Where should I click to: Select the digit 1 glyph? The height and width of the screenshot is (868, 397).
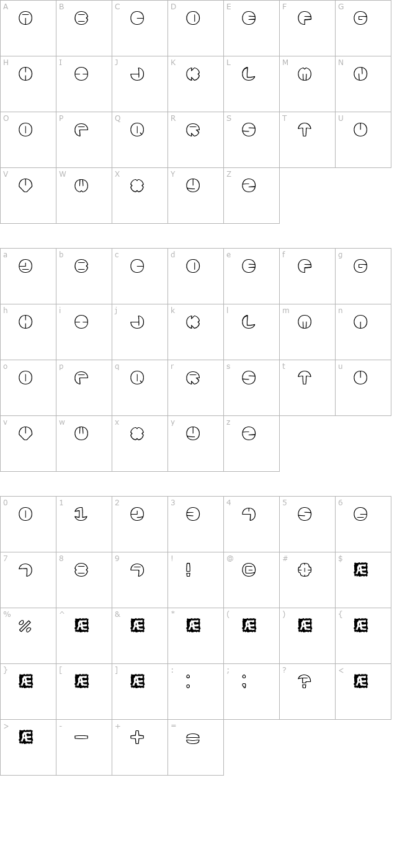[x=81, y=514]
